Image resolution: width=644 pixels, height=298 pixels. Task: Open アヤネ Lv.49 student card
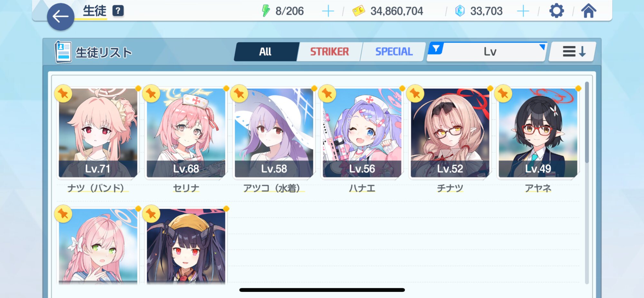[x=538, y=133]
